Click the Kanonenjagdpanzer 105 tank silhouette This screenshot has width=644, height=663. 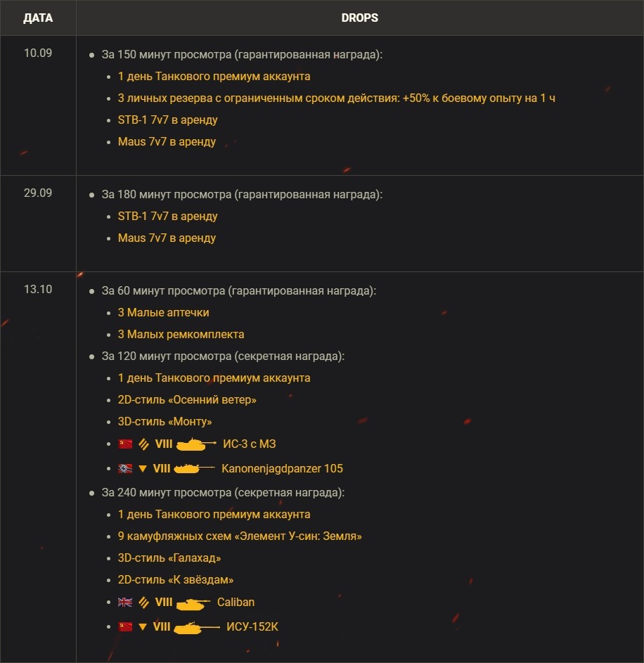coord(194,468)
